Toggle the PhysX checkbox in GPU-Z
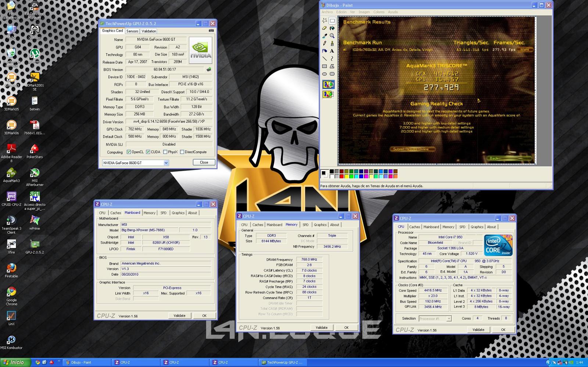 point(165,152)
